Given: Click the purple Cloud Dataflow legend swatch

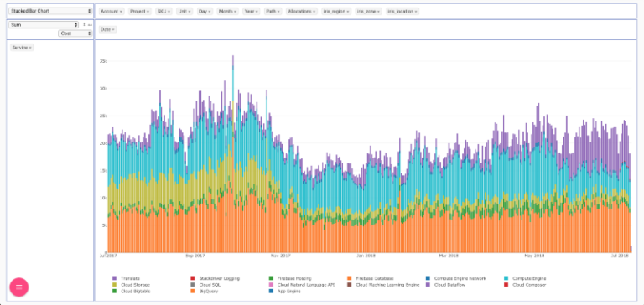Looking at the screenshot, I should coord(428,285).
